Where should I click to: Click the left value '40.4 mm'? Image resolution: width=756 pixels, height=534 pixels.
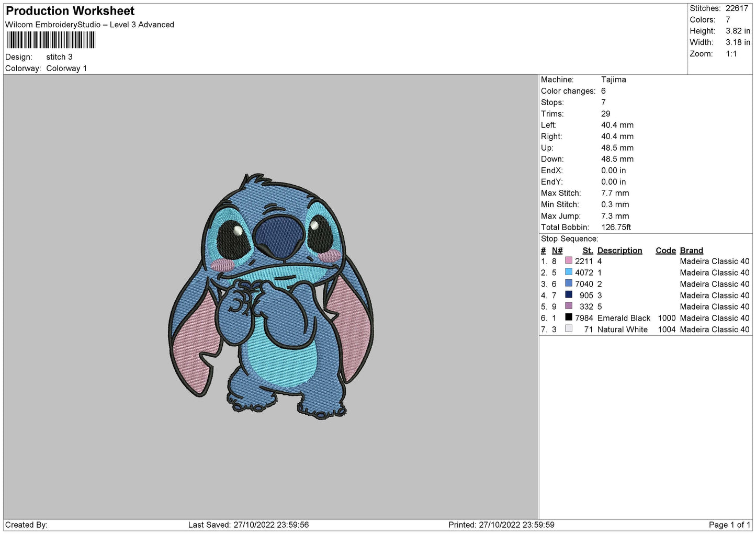617,125
